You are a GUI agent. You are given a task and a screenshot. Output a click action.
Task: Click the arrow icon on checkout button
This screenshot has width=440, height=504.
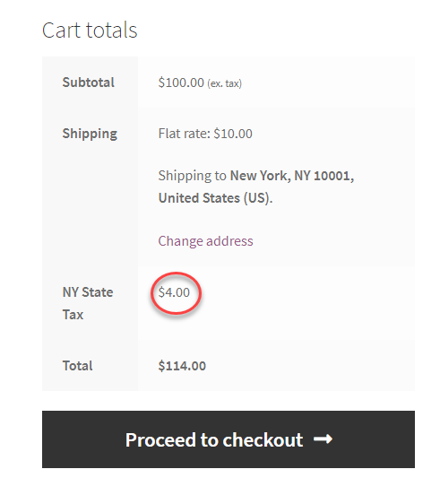[323, 439]
